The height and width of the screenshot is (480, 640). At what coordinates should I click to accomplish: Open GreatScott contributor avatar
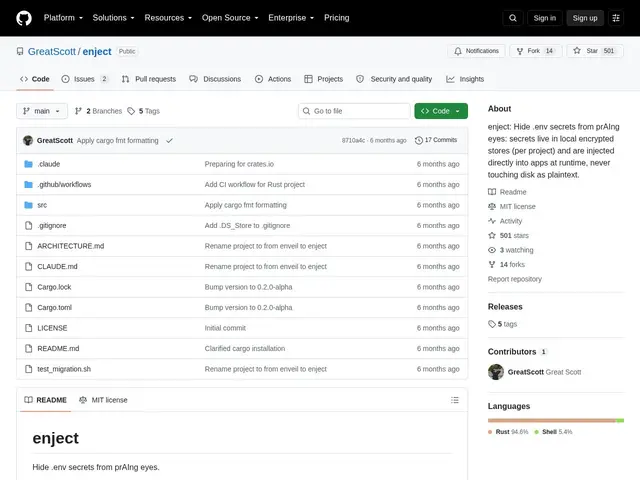coord(496,372)
